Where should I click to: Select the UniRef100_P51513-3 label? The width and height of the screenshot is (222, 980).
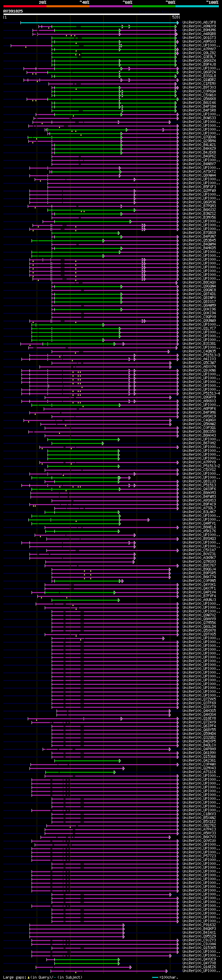click(x=201, y=355)
